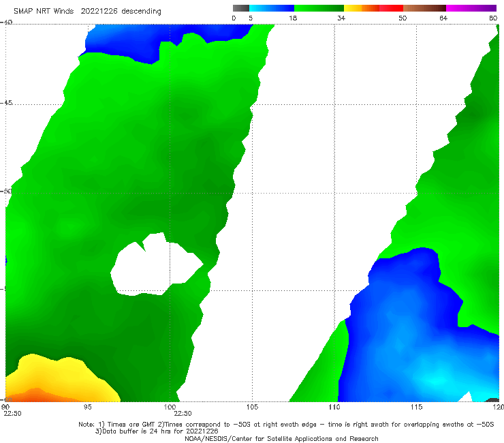Click the 'Data buffer is 24 hrs' note
This screenshot has height=443, width=504.
pos(157,431)
